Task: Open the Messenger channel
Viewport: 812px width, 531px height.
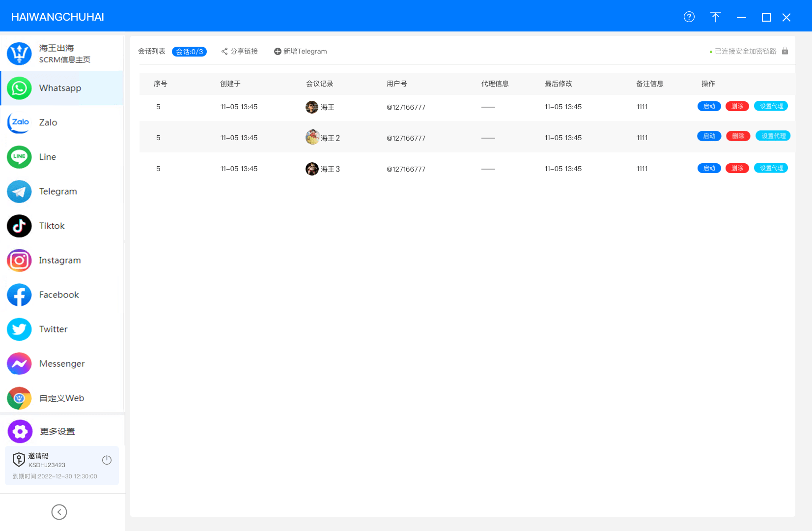Action: pos(19,363)
